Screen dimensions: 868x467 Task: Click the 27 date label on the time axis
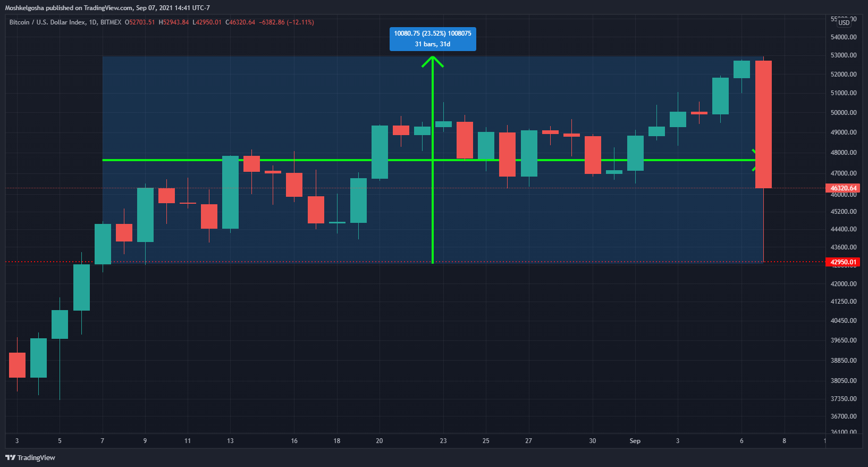[528, 441]
